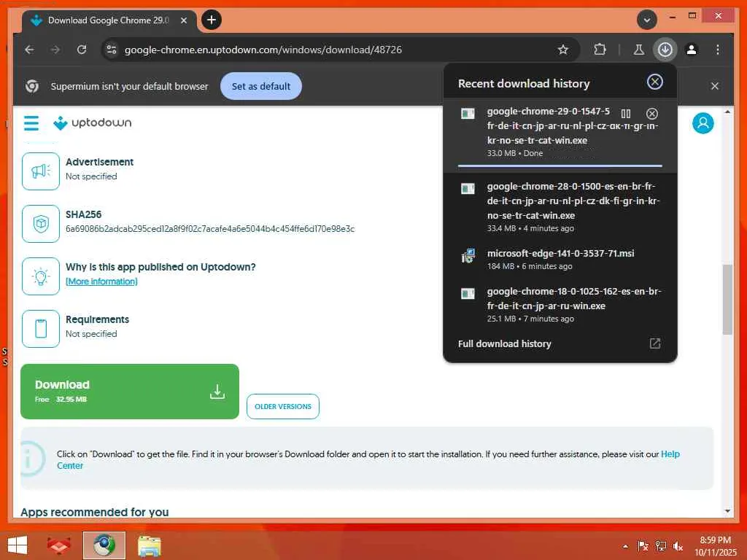The width and height of the screenshot is (747, 560).
Task: Bookmark this page with the star
Action: (562, 50)
